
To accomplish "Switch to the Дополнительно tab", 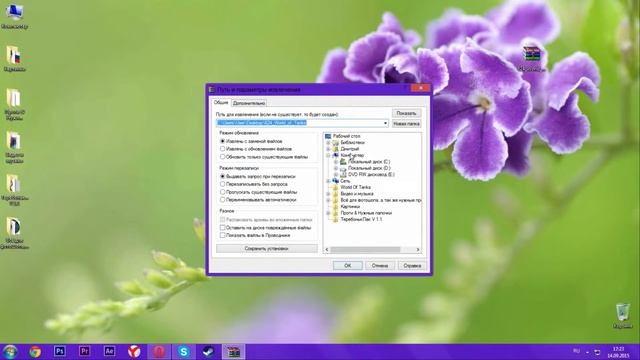I will (x=249, y=103).
